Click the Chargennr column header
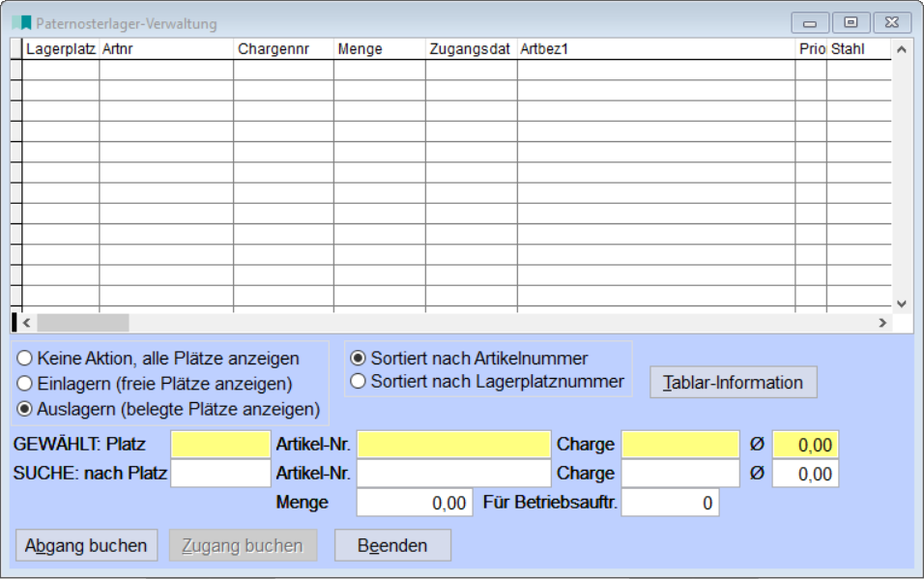 click(x=283, y=49)
